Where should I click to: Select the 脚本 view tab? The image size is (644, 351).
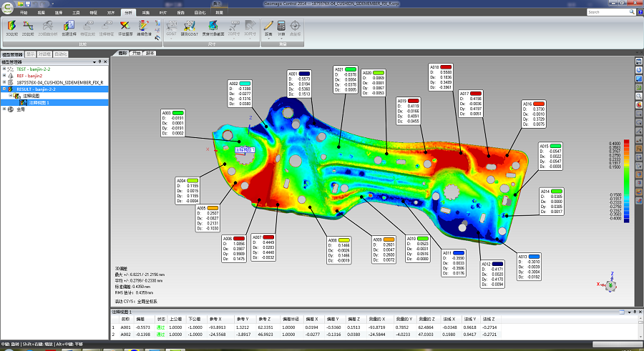click(x=150, y=53)
